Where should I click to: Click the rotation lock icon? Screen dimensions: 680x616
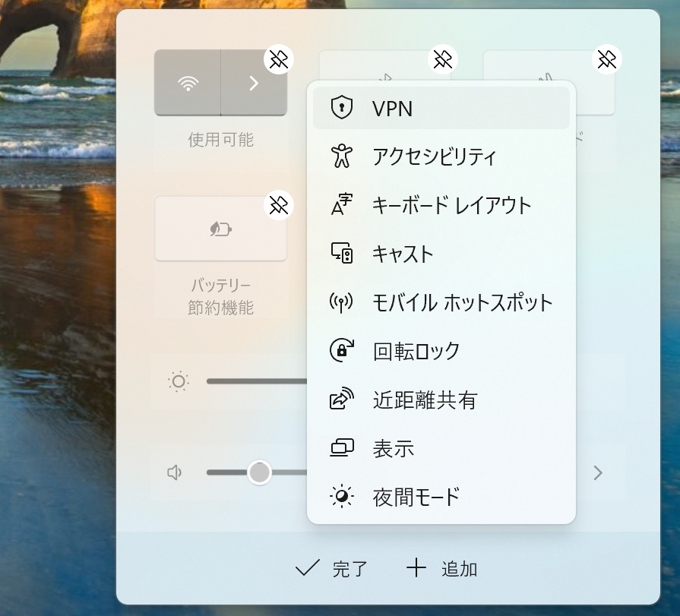click(x=342, y=350)
